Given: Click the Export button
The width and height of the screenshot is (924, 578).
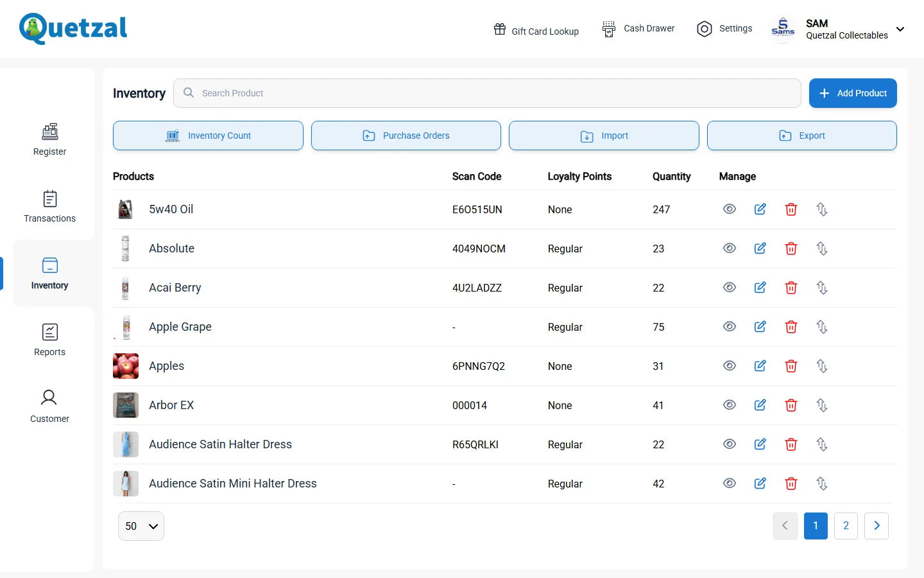Looking at the screenshot, I should (x=802, y=136).
